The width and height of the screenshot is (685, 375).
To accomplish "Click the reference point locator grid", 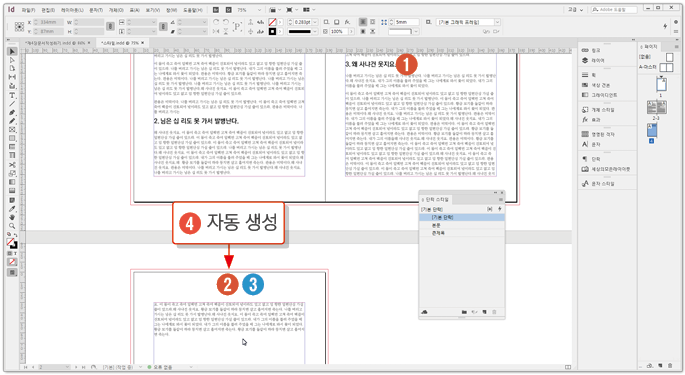I will 19,27.
